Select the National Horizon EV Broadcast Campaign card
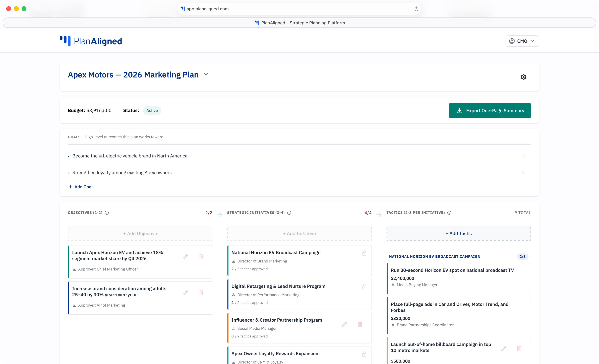 299,260
